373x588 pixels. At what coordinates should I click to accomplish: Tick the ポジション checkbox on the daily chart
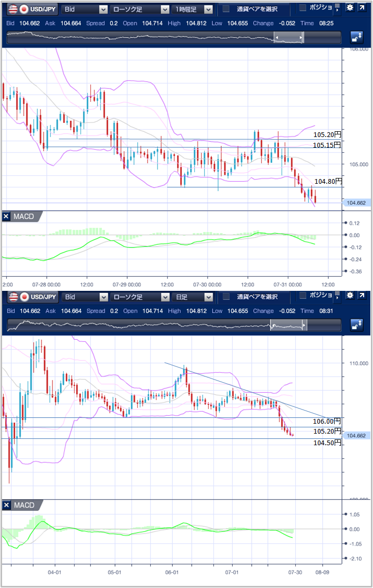[x=303, y=296]
